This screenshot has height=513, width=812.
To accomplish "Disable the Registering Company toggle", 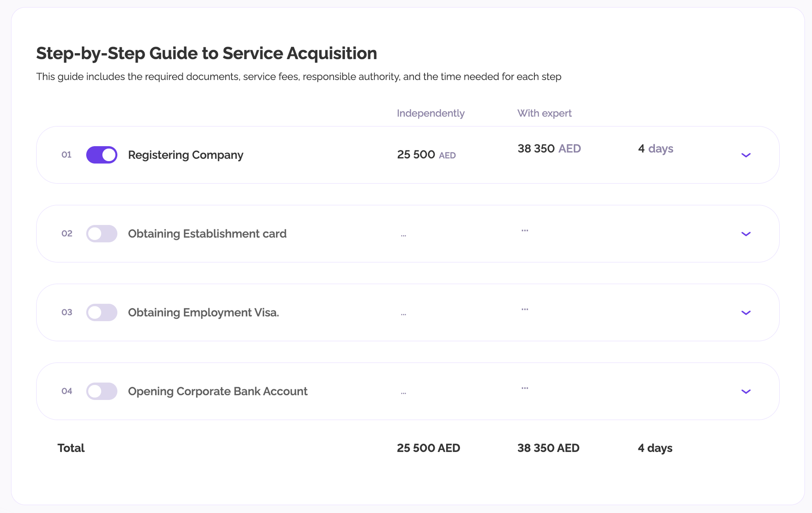I will pos(102,155).
